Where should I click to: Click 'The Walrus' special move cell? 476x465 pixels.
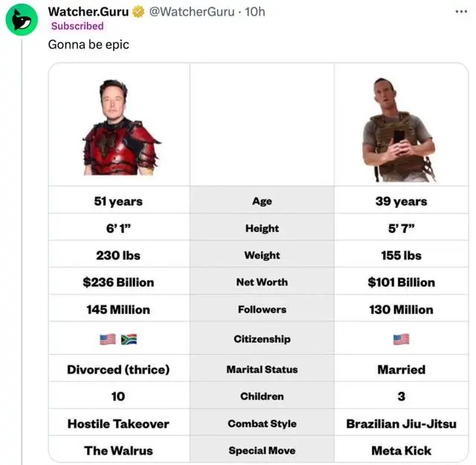(118, 451)
